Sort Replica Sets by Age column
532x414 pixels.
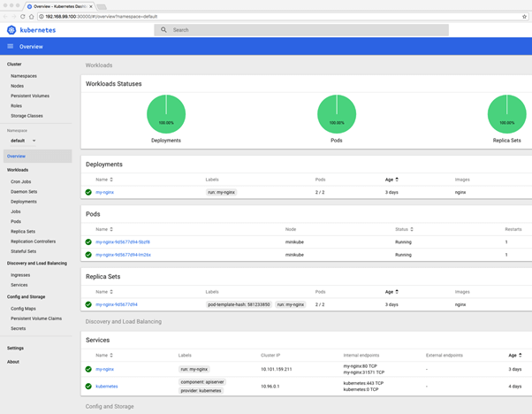click(x=391, y=292)
